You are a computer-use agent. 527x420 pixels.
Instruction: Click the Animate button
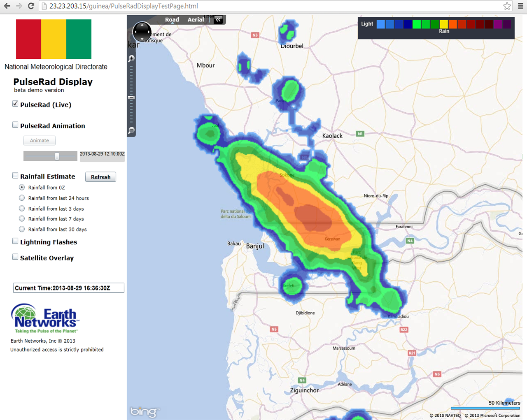(x=40, y=140)
